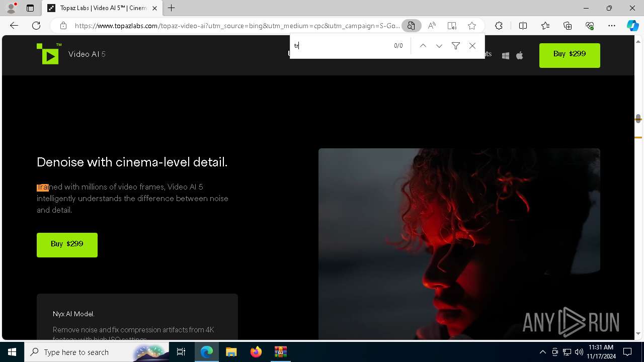644x362 pixels.
Task: Open Edge Settings and more menu
Action: [612, 26]
